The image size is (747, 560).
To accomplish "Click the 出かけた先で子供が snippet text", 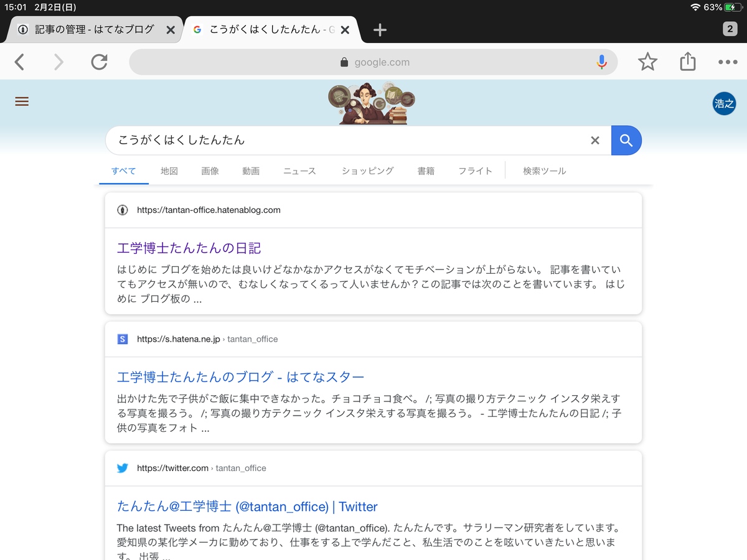I will pos(369,413).
